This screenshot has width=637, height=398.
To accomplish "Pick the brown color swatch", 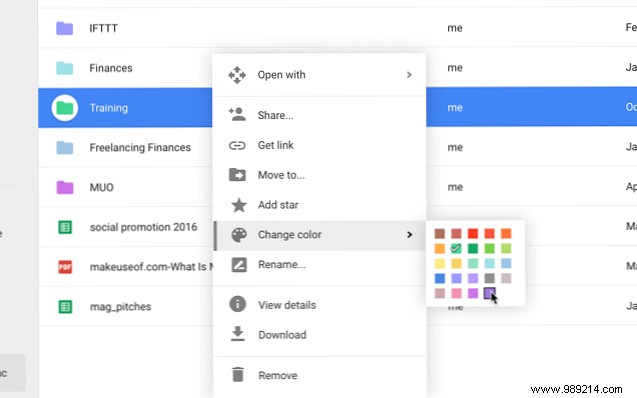I will tap(440, 234).
